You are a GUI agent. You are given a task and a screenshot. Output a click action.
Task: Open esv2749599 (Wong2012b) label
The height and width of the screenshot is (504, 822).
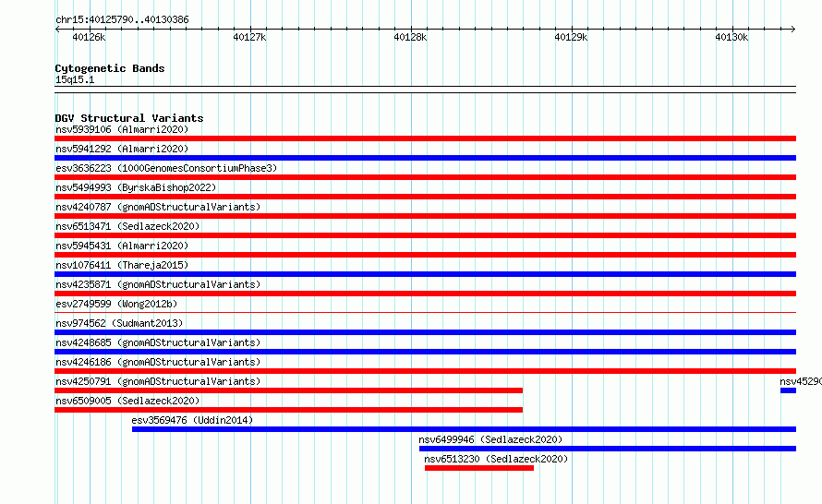pos(116,304)
